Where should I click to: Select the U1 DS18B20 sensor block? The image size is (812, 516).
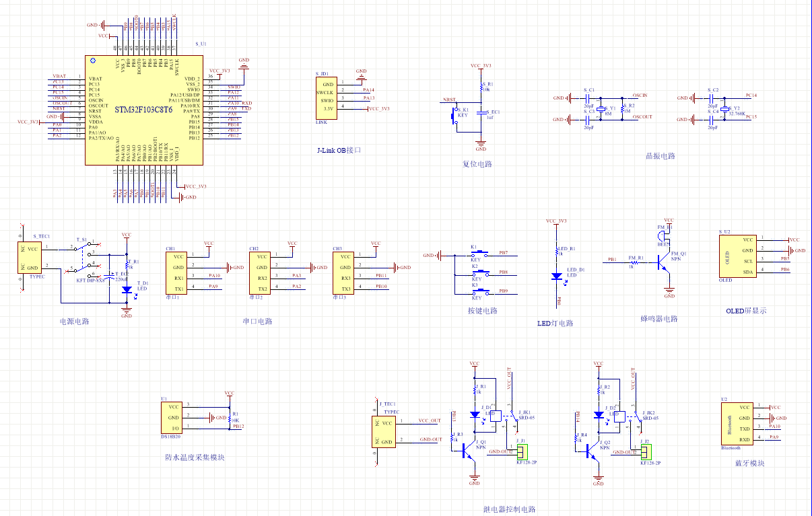(x=171, y=417)
